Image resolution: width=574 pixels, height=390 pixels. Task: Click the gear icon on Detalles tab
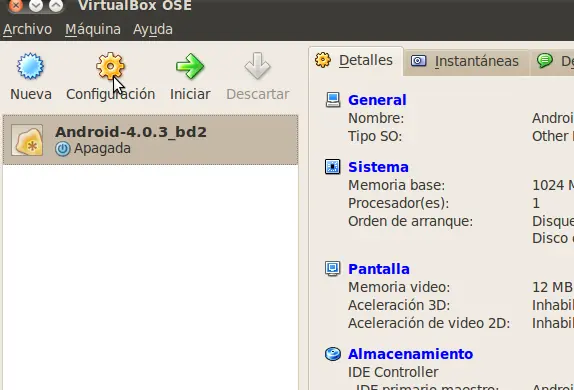[x=323, y=60]
